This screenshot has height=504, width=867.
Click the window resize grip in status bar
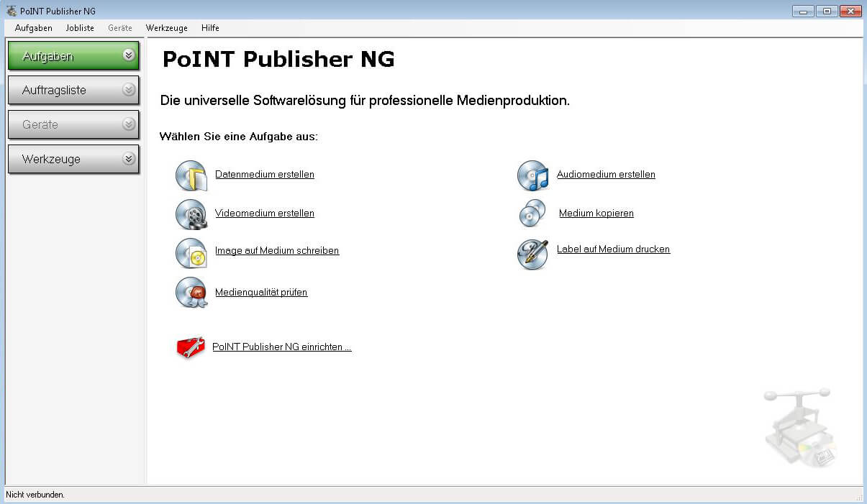click(858, 496)
